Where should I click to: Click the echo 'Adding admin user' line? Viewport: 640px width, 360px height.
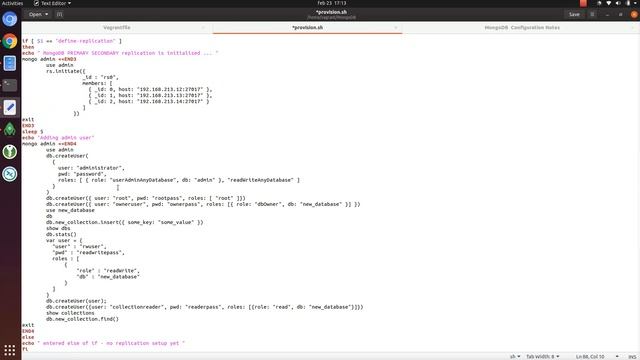point(58,138)
